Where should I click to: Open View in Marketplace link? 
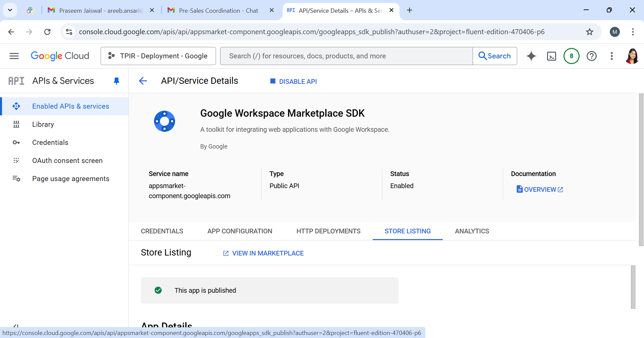click(x=263, y=253)
